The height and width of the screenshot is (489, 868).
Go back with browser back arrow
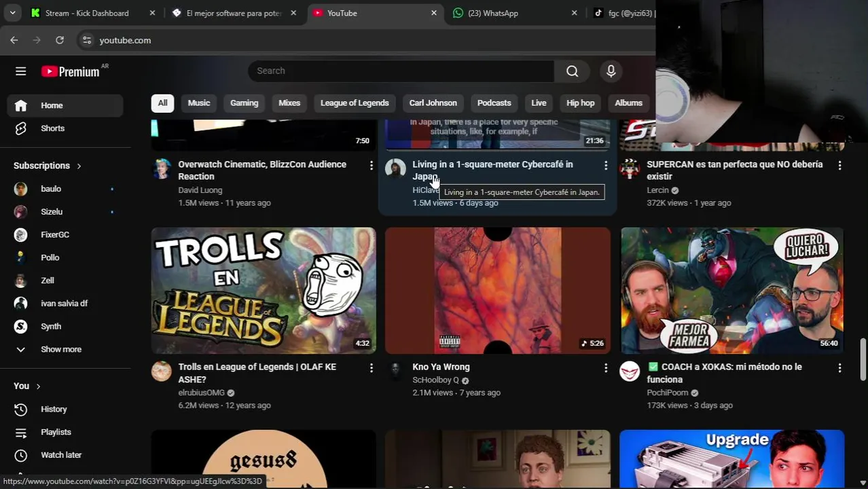pos(14,40)
